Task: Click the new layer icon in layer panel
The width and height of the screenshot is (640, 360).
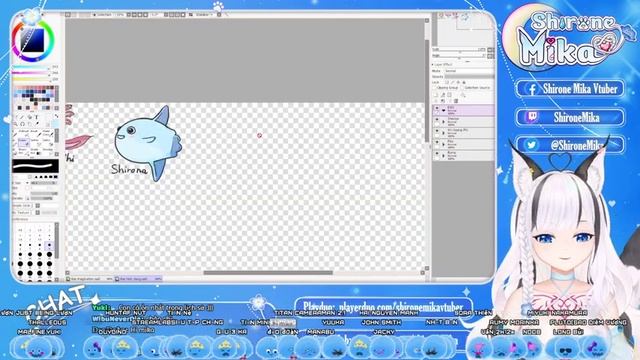Action: tap(436, 95)
